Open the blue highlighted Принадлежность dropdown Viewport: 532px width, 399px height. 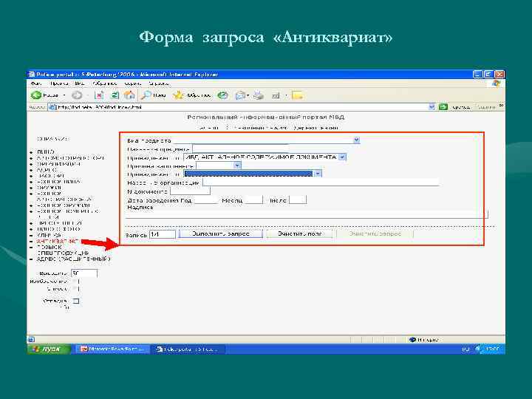(x=318, y=174)
